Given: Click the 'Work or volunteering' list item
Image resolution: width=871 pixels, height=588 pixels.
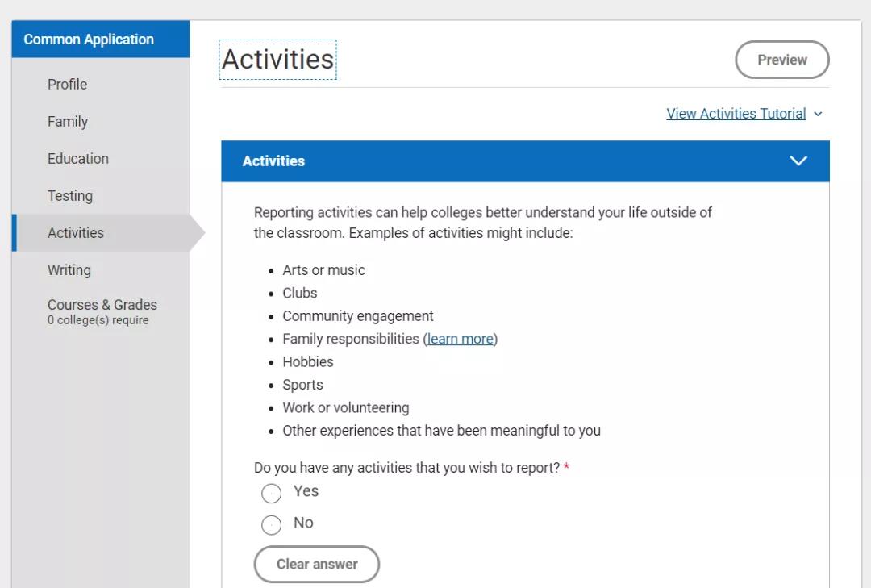Looking at the screenshot, I should tap(346, 408).
